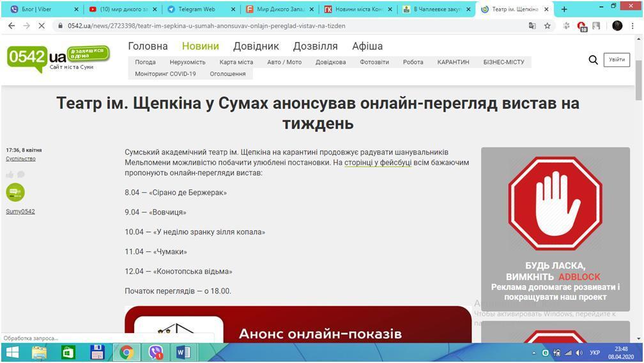Open the Chrome profile avatar
644x363 pixels.
[617, 26]
